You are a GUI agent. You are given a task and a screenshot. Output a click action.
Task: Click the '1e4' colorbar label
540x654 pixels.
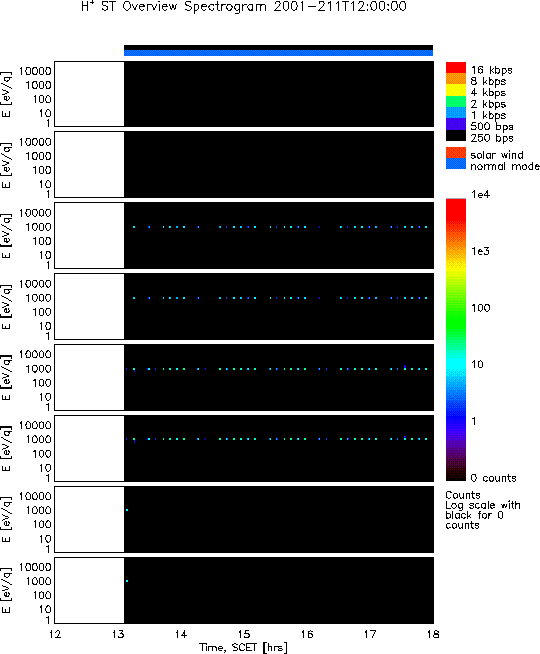[480, 194]
